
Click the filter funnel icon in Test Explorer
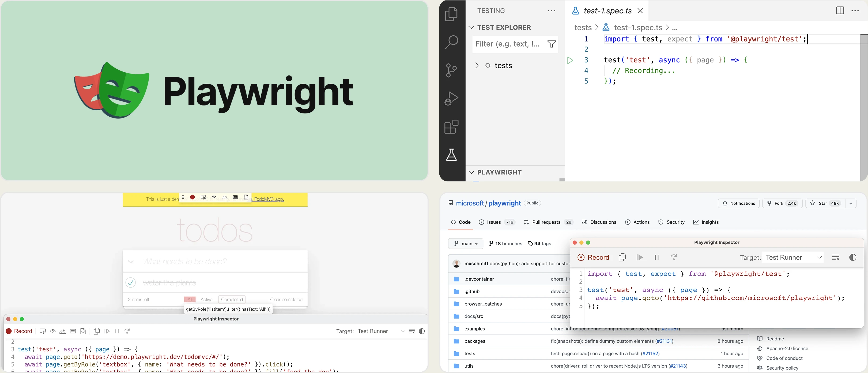(x=552, y=44)
